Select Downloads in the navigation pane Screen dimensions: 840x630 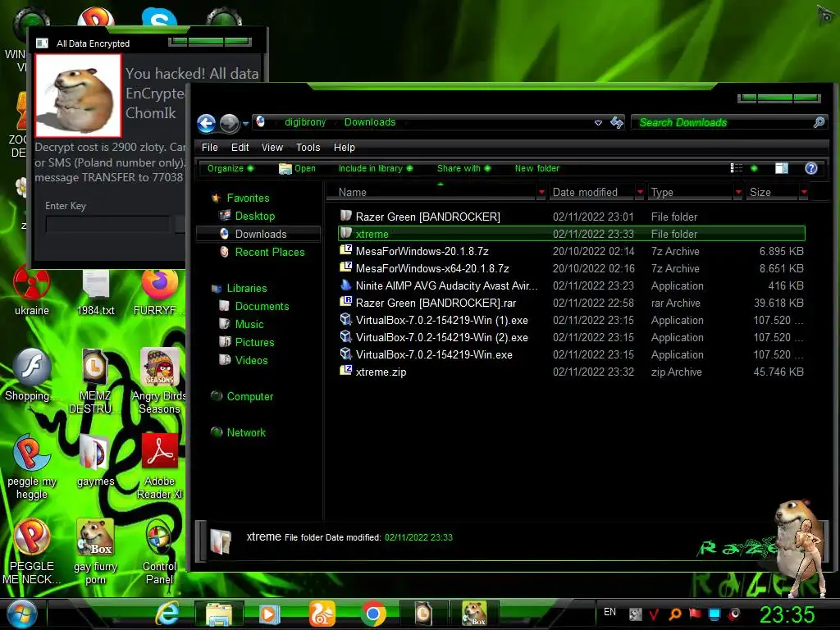click(x=258, y=234)
